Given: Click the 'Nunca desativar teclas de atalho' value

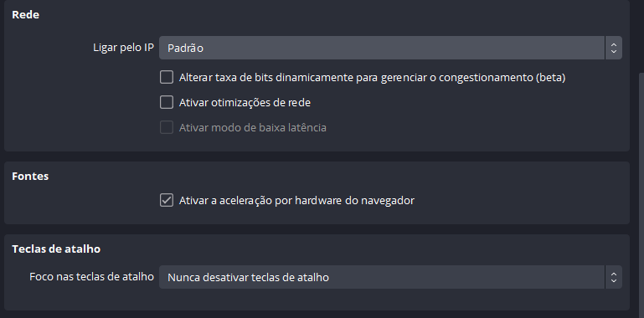Looking at the screenshot, I should tap(248, 277).
